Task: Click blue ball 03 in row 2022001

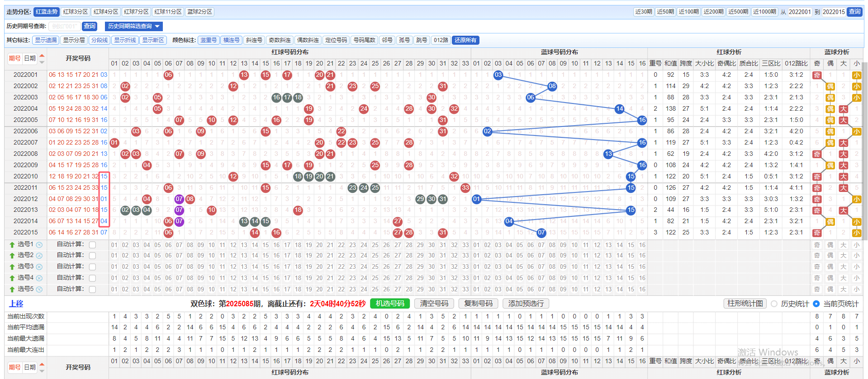Action: click(498, 75)
